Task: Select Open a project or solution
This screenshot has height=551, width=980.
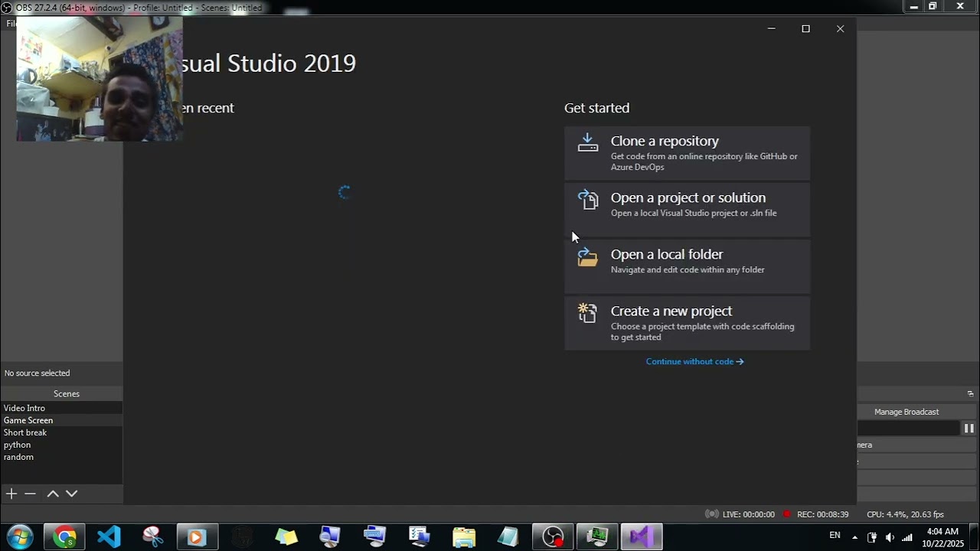Action: tap(687, 210)
